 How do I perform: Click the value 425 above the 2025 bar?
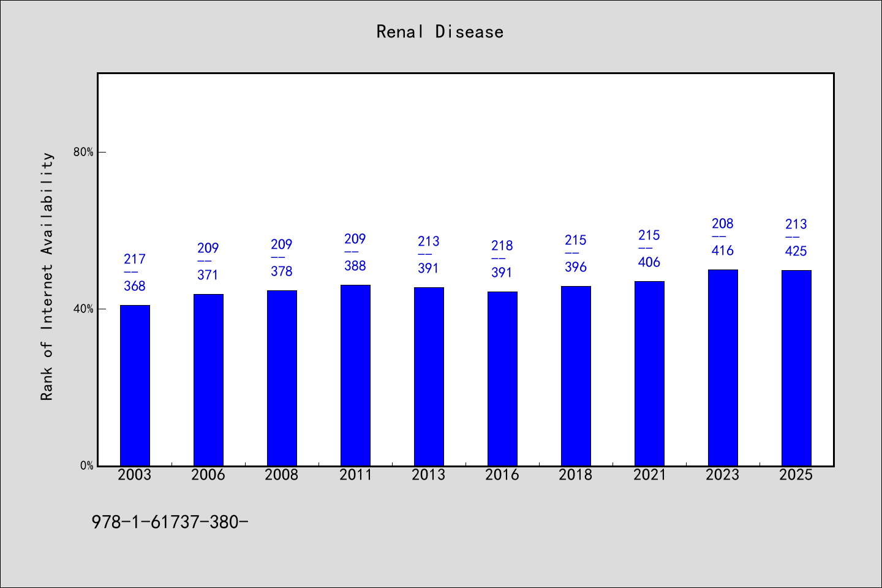(x=796, y=251)
